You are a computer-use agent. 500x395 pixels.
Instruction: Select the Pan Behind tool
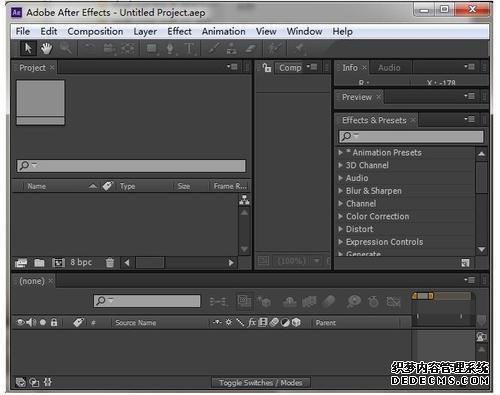click(x=129, y=49)
